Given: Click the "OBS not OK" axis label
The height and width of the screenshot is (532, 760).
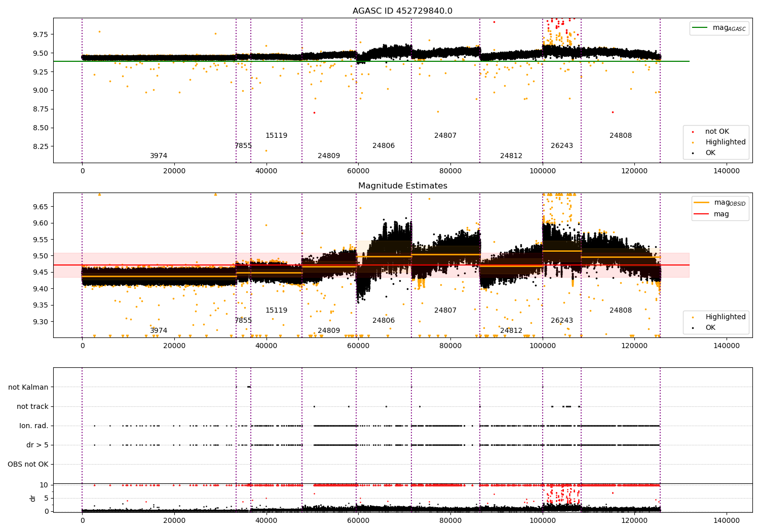Looking at the screenshot, I should 28,464.
